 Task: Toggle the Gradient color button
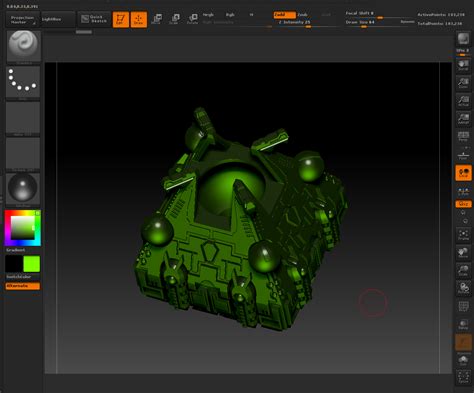[15, 250]
